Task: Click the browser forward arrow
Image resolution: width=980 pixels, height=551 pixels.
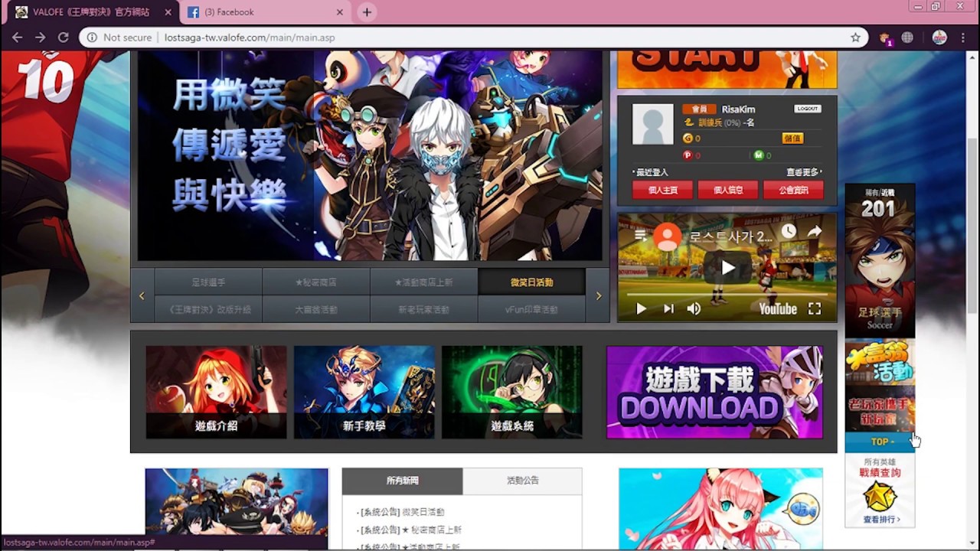Action: tap(41, 37)
